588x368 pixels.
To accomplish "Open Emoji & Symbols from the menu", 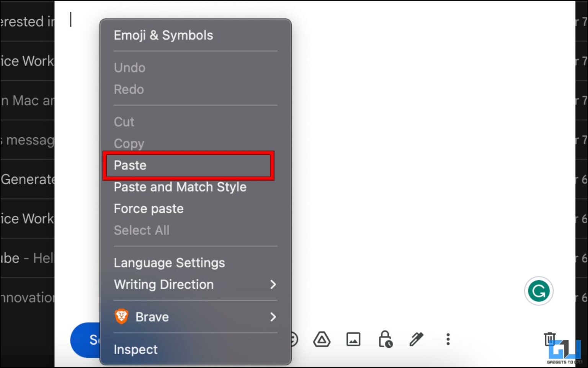I will 163,35.
